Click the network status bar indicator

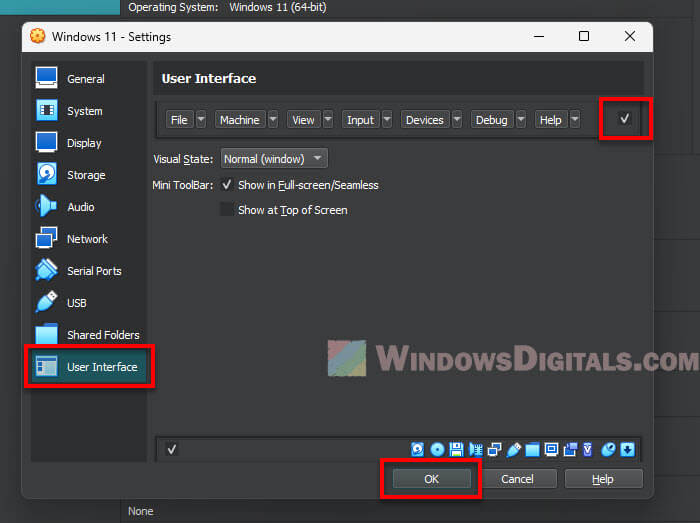[x=495, y=449]
